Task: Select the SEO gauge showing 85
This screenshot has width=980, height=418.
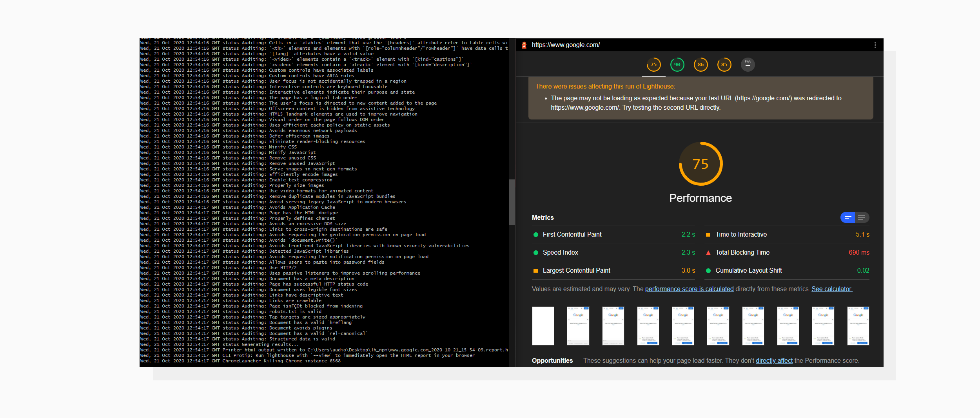Action: click(724, 64)
